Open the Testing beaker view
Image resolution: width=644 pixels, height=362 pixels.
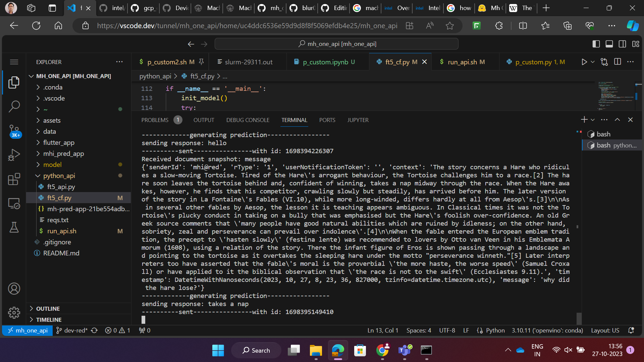14,227
